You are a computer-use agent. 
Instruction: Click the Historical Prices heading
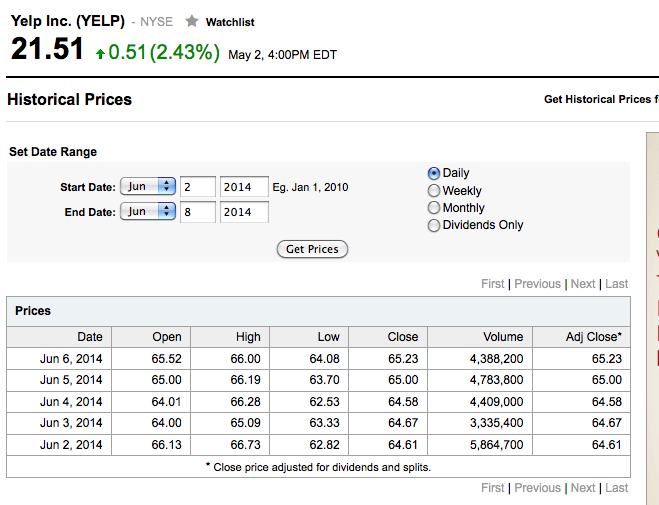pos(69,100)
